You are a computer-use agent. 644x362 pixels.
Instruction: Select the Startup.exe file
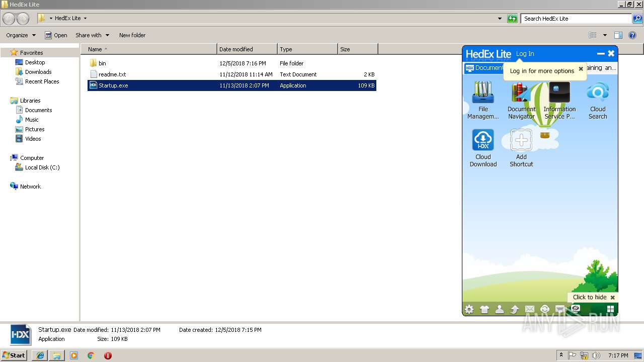(232, 85)
